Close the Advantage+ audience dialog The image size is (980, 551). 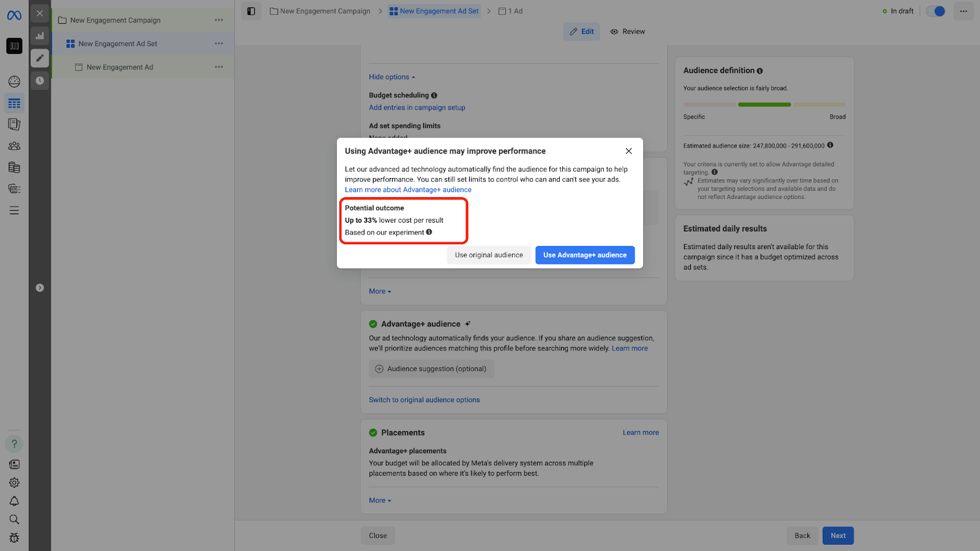[x=628, y=151]
